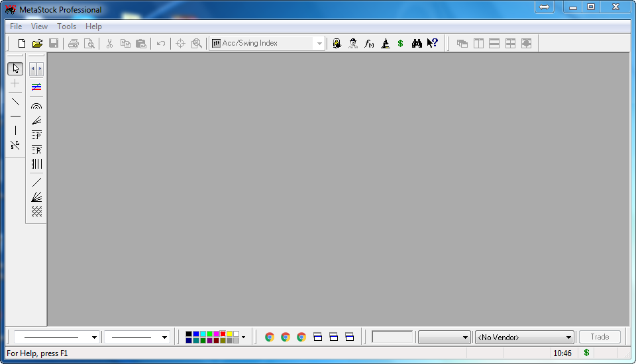Create a new chart with the New icon
Screen dimensions: 636x364
22,44
